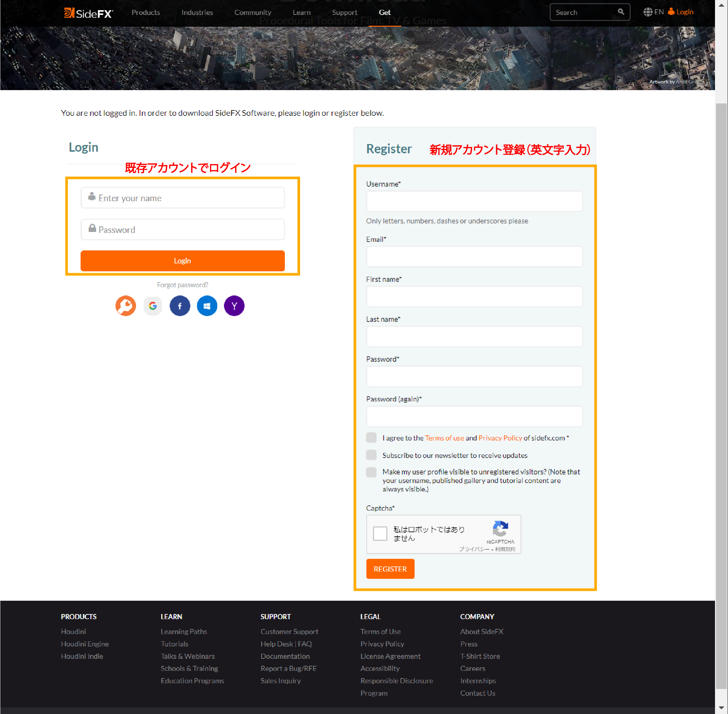Open footer Press link
This screenshot has width=728, height=714.
tap(469, 644)
